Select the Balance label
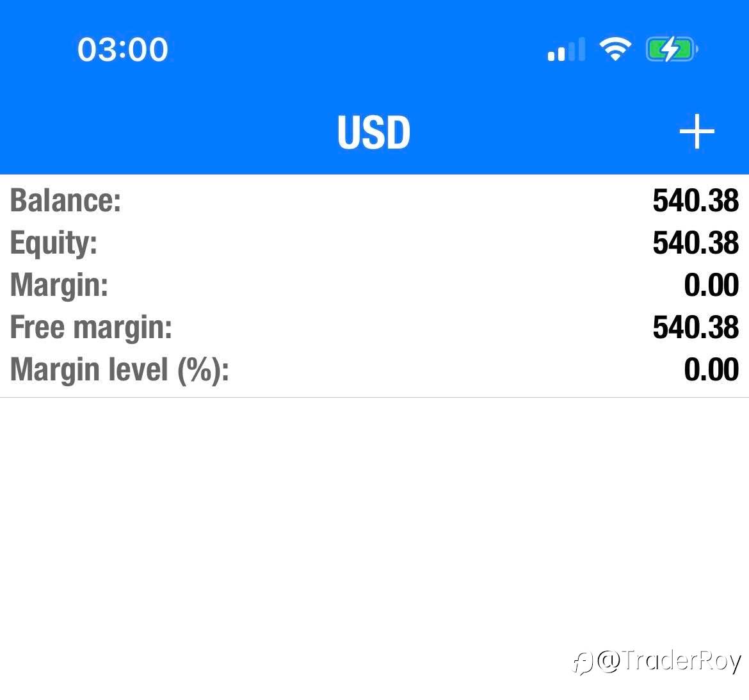The image size is (749, 700). (x=65, y=200)
